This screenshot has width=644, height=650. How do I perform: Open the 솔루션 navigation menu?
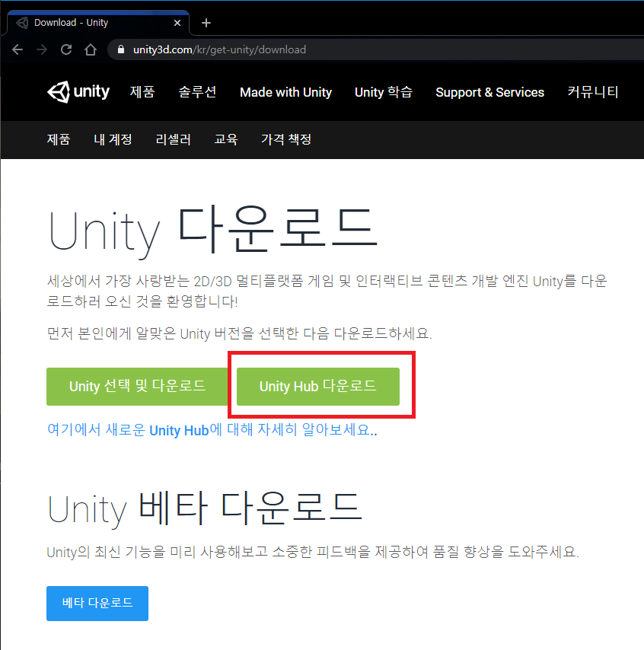click(x=197, y=92)
